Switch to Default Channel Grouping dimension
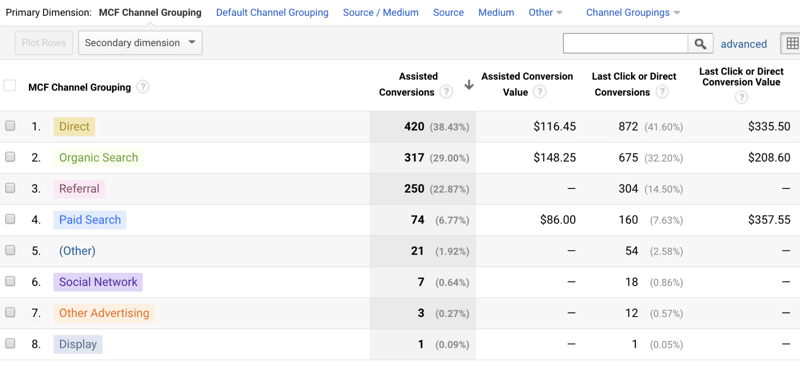The height and width of the screenshot is (366, 800). (x=272, y=13)
